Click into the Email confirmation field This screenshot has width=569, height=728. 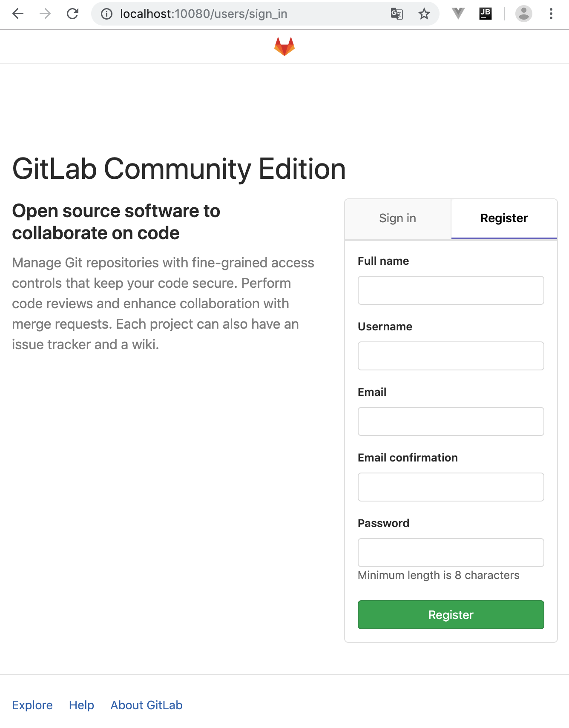451,487
